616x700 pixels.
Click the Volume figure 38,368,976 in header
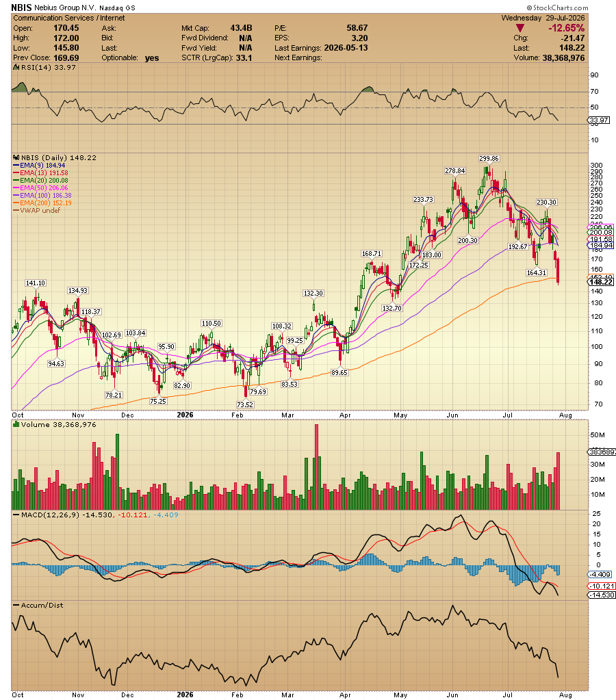564,57
